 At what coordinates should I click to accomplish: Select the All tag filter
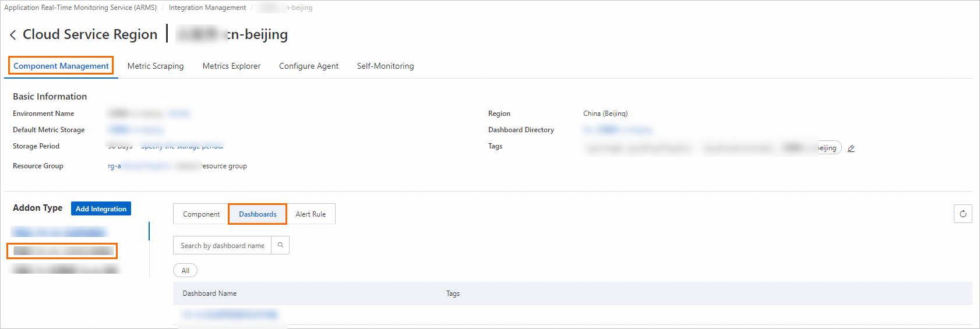click(185, 270)
